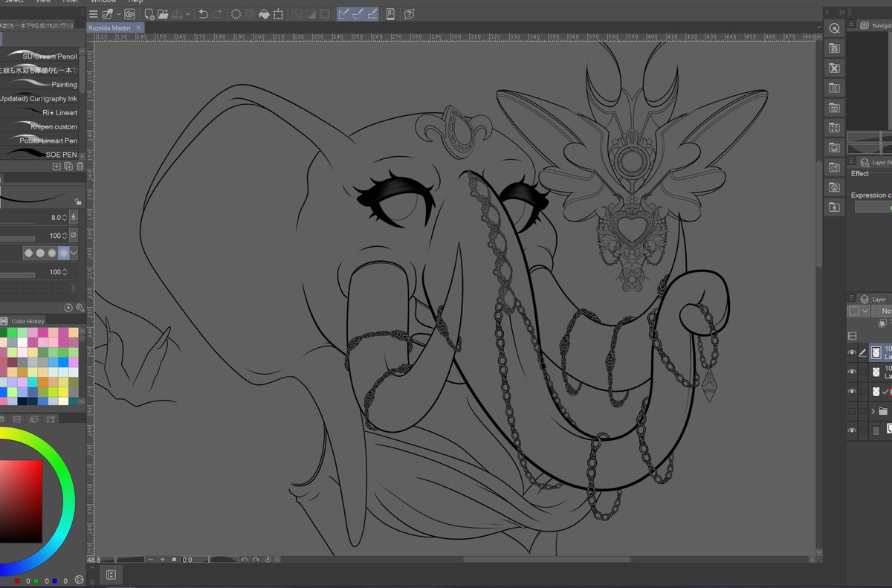This screenshot has width=892, height=588.
Task: Undo the last action
Action: tap(203, 14)
